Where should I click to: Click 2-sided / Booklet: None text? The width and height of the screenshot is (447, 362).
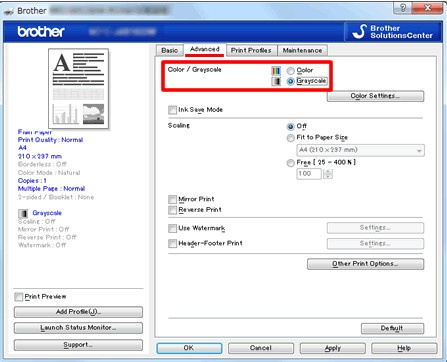pyautogui.click(x=56, y=197)
